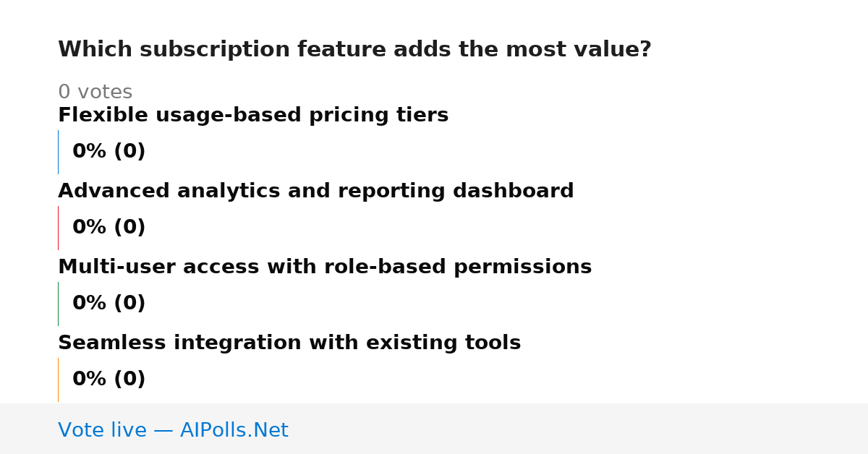Click the 0% percentage under Seamless integration
The width and height of the screenshot is (868, 454).
[x=90, y=380]
